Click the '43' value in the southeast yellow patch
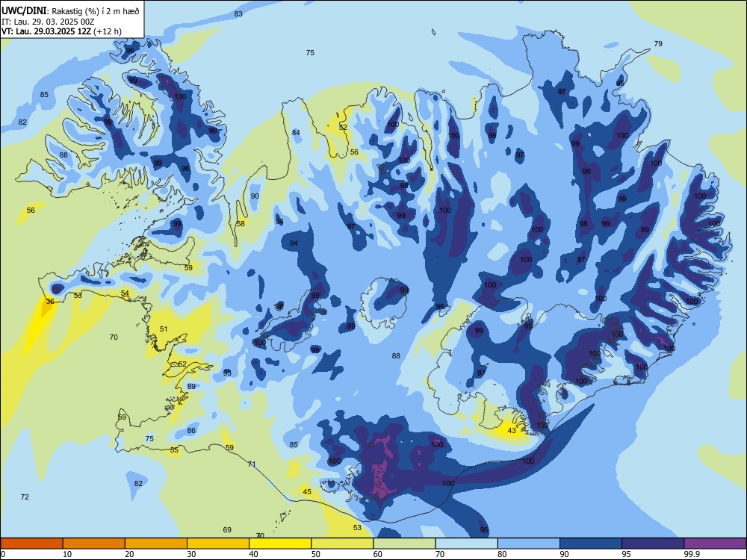Image resolution: width=747 pixels, height=560 pixels. point(512,431)
